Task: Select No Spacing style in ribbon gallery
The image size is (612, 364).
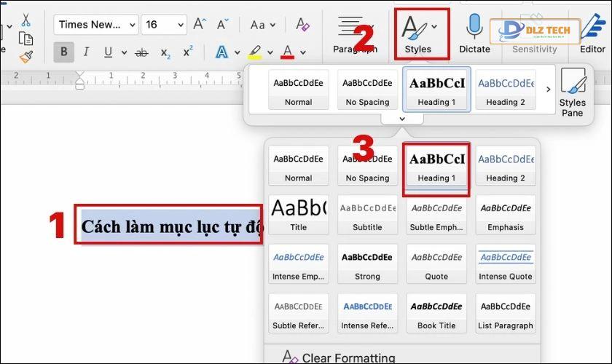Action: [367, 90]
